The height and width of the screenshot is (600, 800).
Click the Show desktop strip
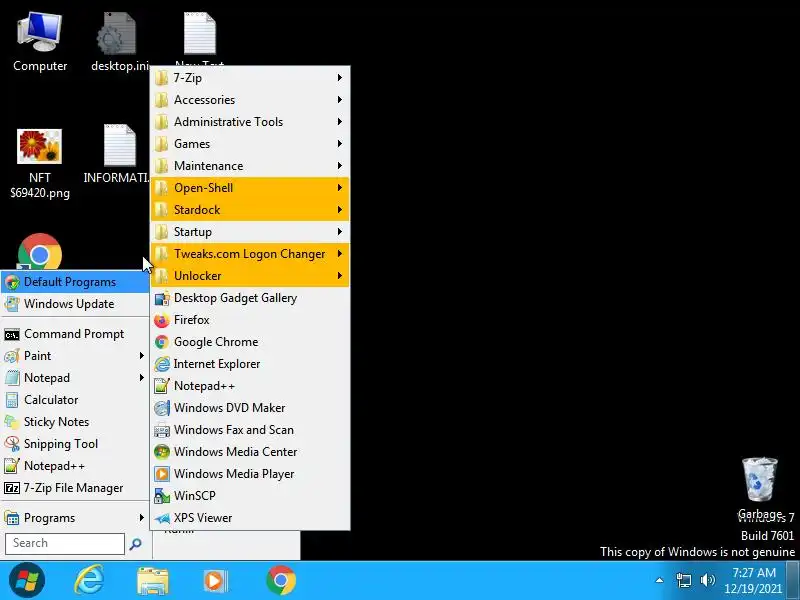point(793,580)
